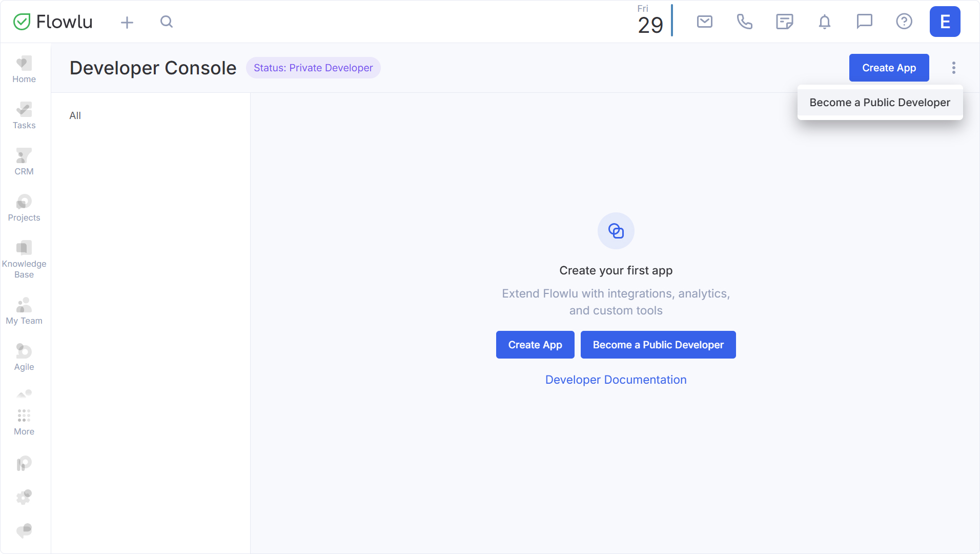The width and height of the screenshot is (980, 554).
Task: Open Projects module in sidebar
Action: (24, 208)
